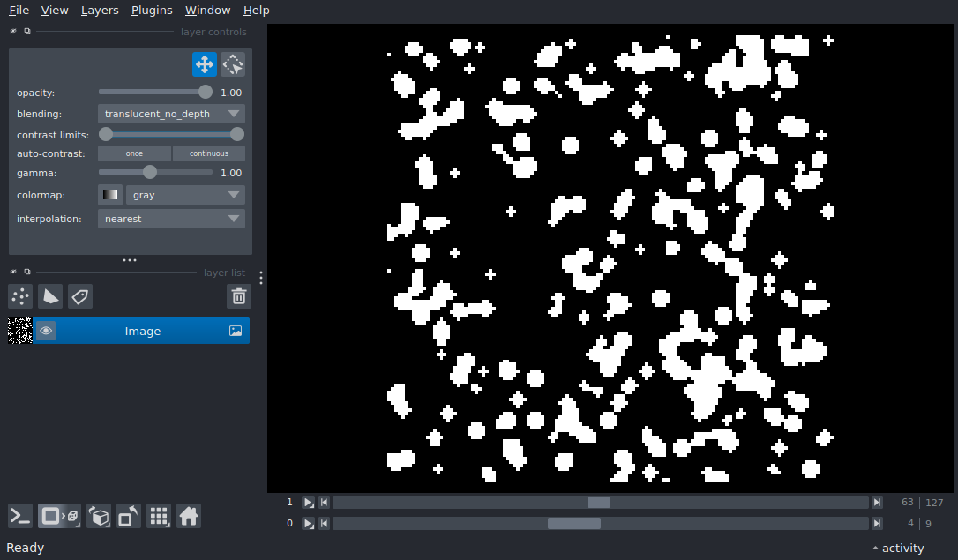Float the layer list panel

pos(26,272)
